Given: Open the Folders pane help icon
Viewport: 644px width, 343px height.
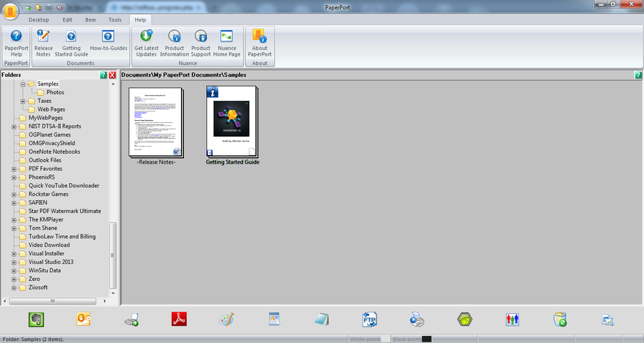Looking at the screenshot, I should click(103, 75).
